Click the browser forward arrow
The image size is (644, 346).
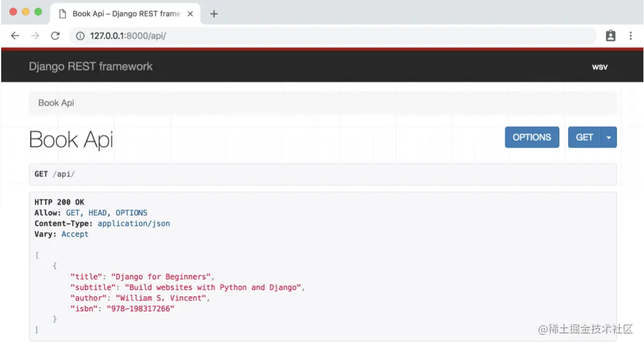click(x=35, y=36)
